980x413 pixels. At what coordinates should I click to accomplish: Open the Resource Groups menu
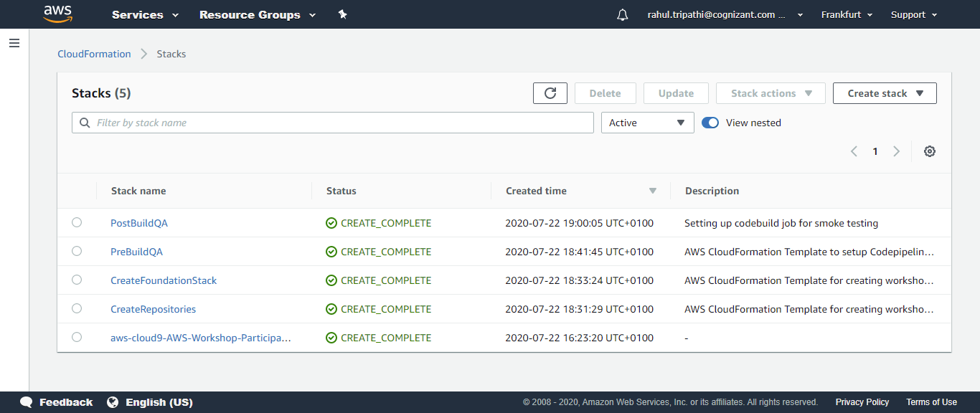pyautogui.click(x=258, y=14)
